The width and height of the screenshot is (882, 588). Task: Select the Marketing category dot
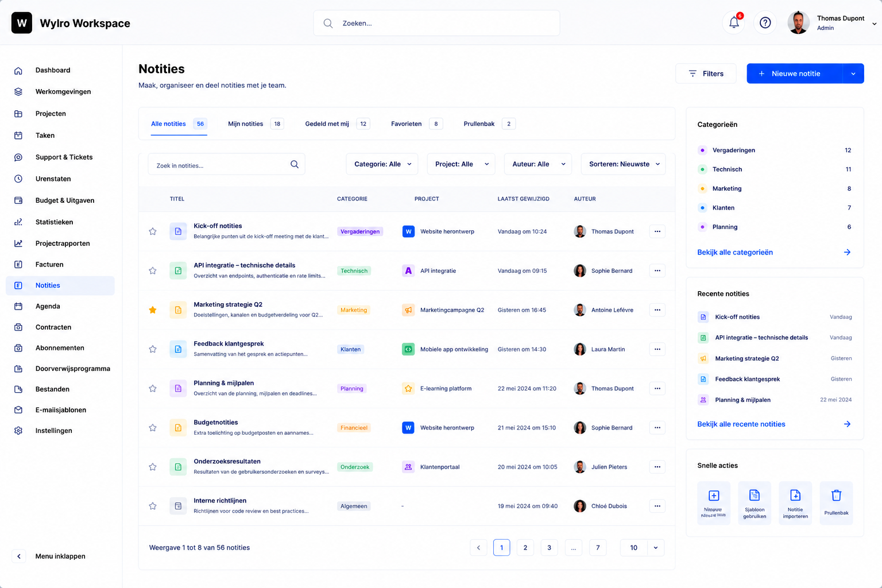[x=702, y=188]
